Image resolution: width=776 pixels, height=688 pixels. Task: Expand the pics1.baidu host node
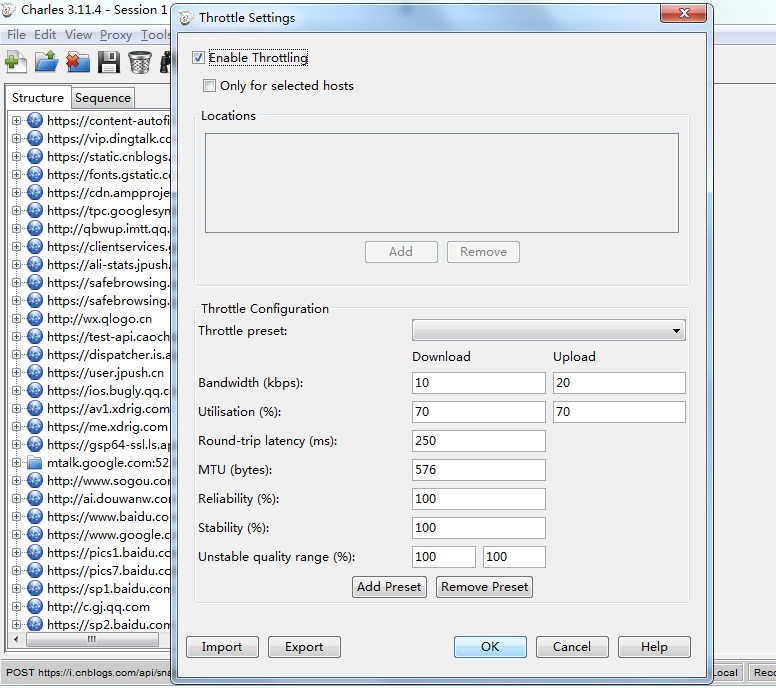tap(16, 552)
